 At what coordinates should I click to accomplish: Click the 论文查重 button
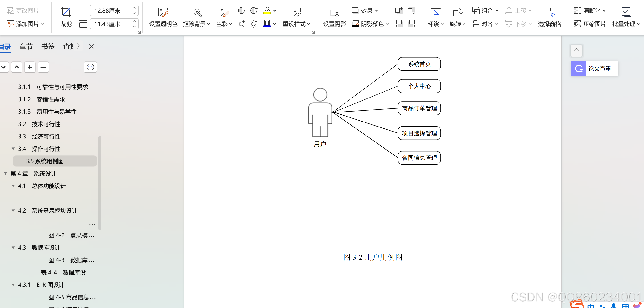coord(595,68)
